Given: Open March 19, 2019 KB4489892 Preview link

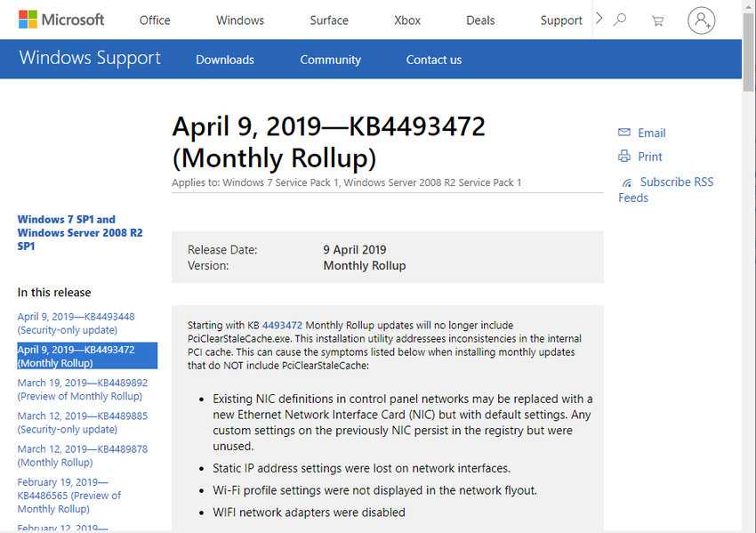Looking at the screenshot, I should point(83,389).
